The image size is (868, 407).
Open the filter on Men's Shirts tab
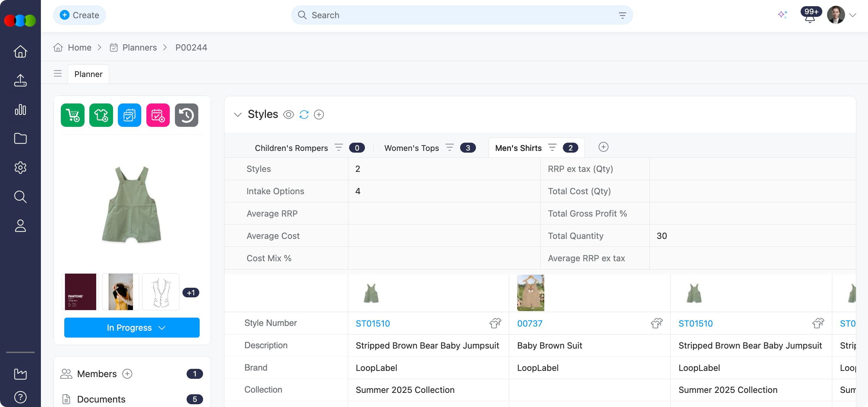click(x=552, y=147)
